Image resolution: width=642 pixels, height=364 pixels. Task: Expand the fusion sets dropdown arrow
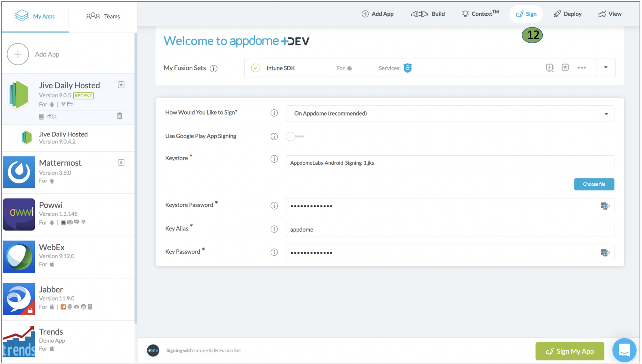pyautogui.click(x=606, y=68)
